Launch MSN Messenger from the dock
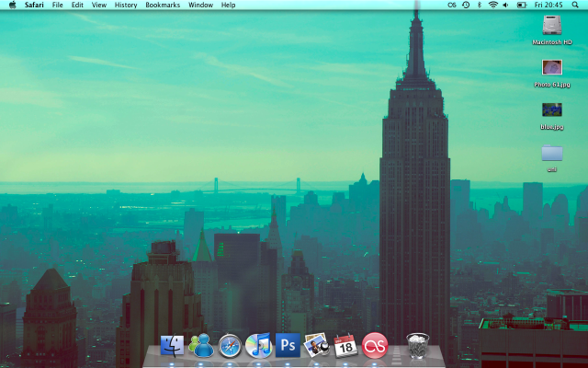 pyautogui.click(x=200, y=346)
